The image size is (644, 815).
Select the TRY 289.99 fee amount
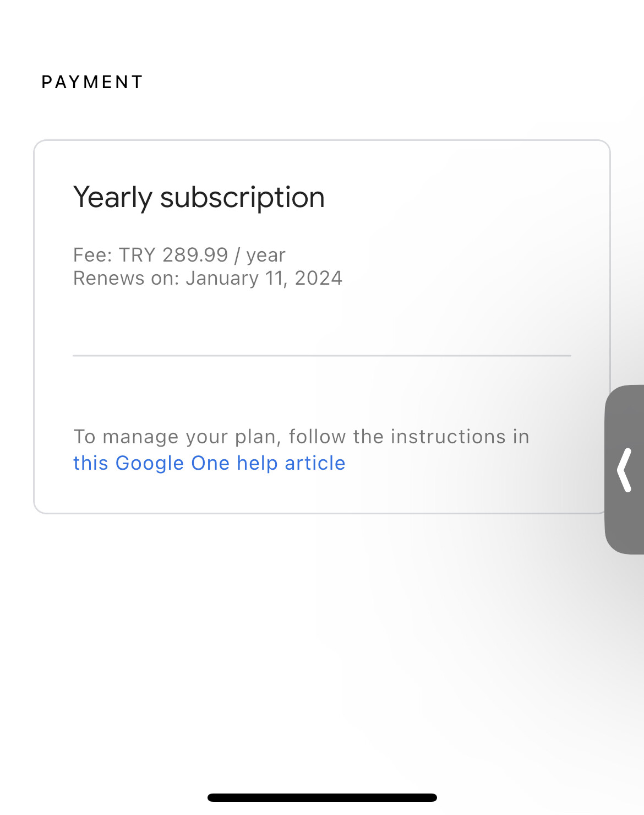pyautogui.click(x=173, y=255)
